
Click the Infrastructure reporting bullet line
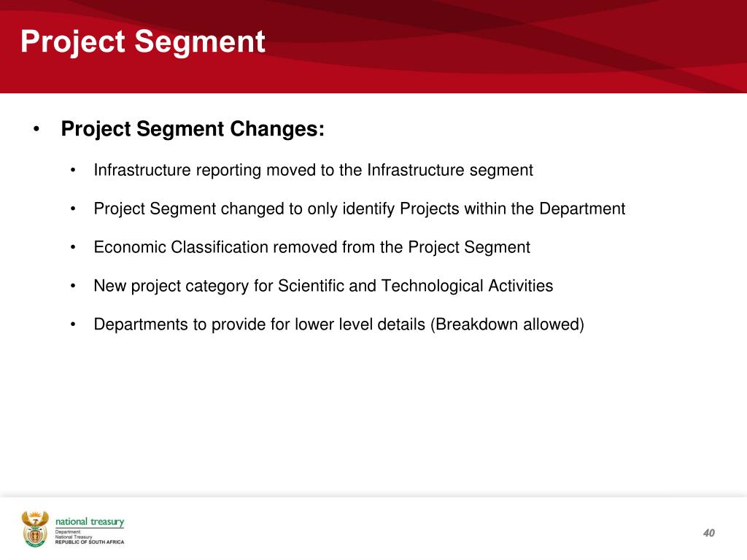313,171
